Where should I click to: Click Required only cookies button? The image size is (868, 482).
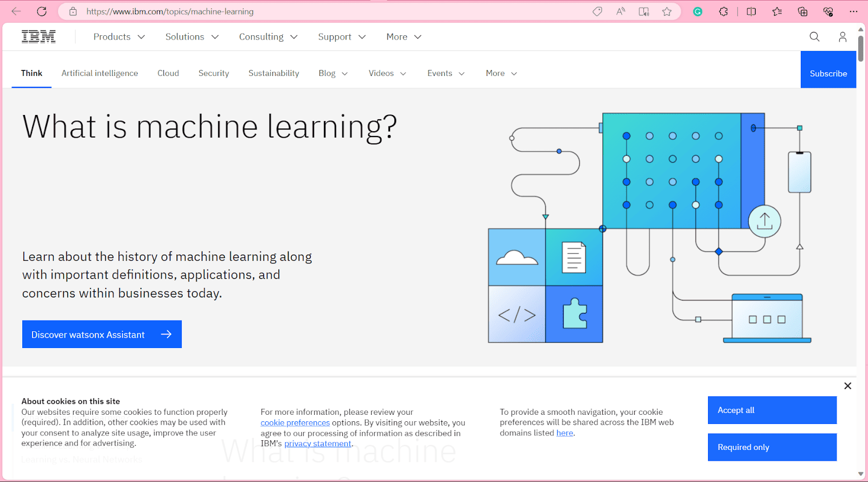tap(772, 447)
